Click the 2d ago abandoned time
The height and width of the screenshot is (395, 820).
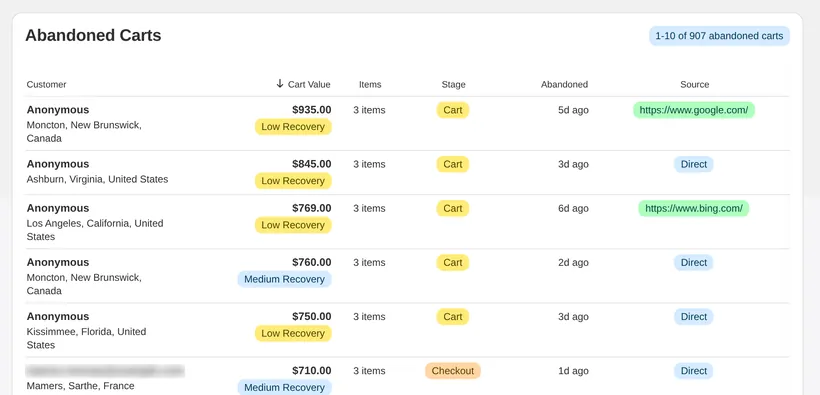tap(573, 263)
